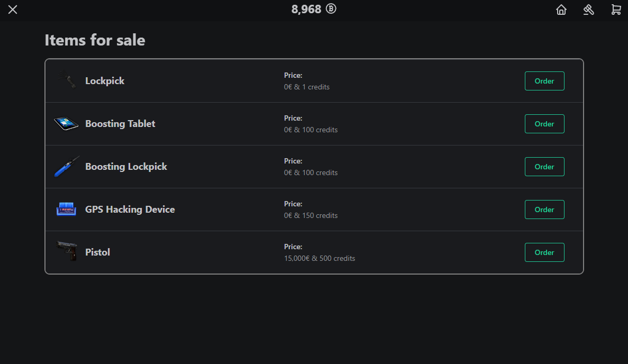The height and width of the screenshot is (364, 628).
Task: Order the Boosting Lockpick
Action: coord(544,167)
